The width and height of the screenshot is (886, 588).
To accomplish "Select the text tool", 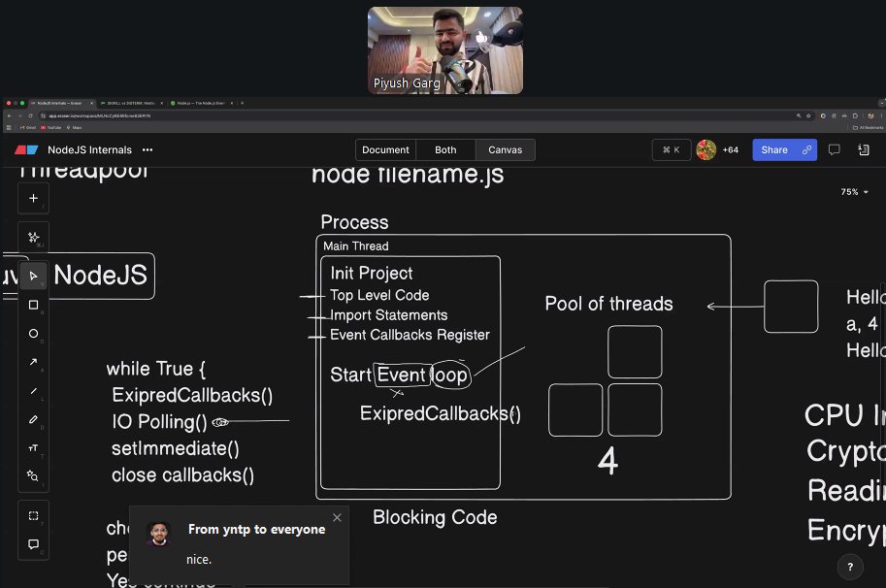I will coord(33,447).
